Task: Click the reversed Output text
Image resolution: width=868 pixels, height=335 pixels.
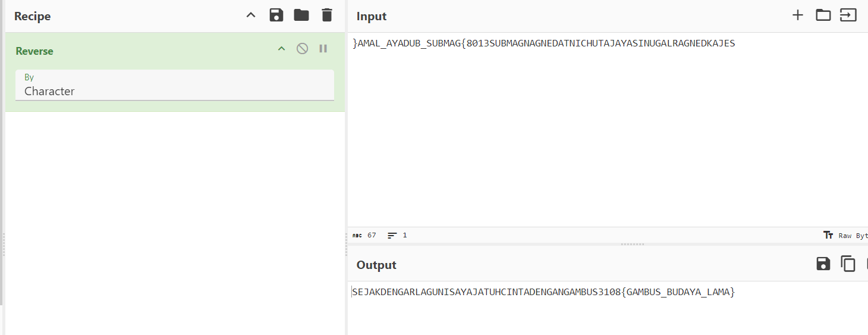Action: click(x=543, y=292)
